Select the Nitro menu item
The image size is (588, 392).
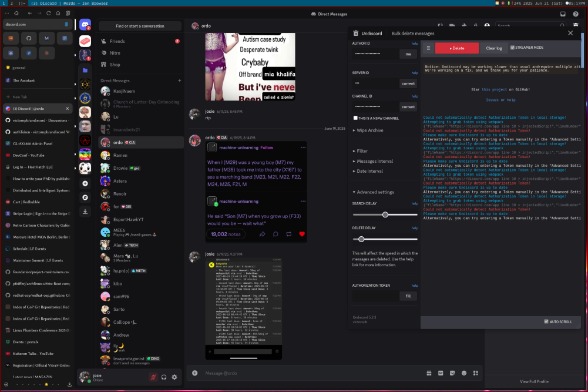pyautogui.click(x=115, y=53)
